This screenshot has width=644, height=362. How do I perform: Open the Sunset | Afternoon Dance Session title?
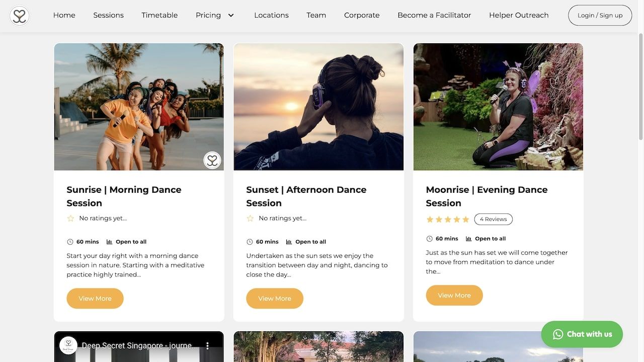(x=306, y=196)
